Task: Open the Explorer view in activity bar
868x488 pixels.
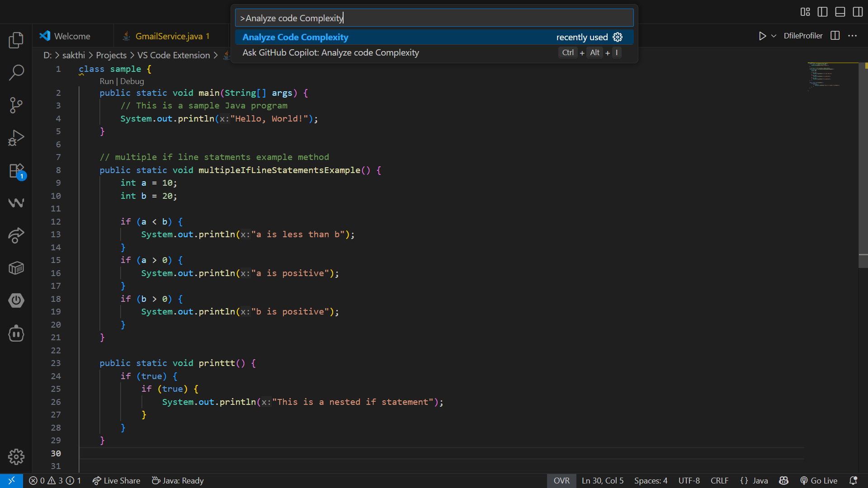Action: pos(16,40)
